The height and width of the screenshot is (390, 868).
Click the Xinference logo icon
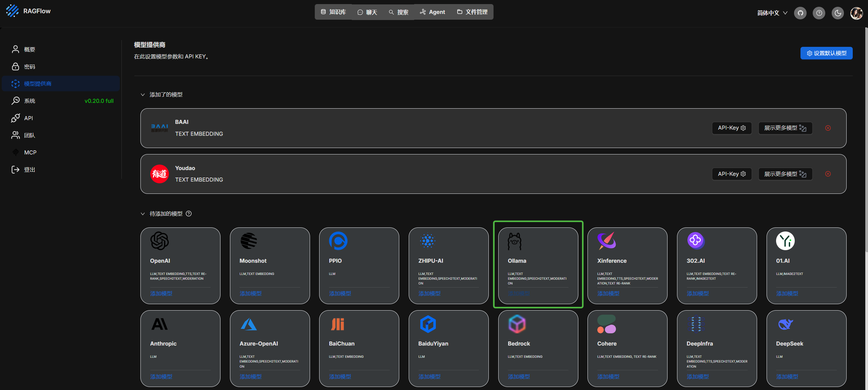pyautogui.click(x=607, y=241)
